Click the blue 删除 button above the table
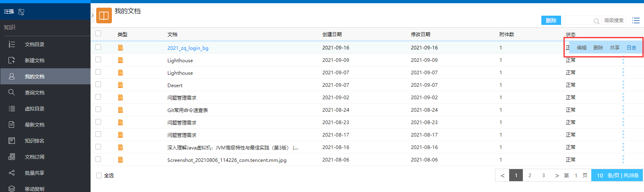The image size is (644, 192). coord(551,20)
